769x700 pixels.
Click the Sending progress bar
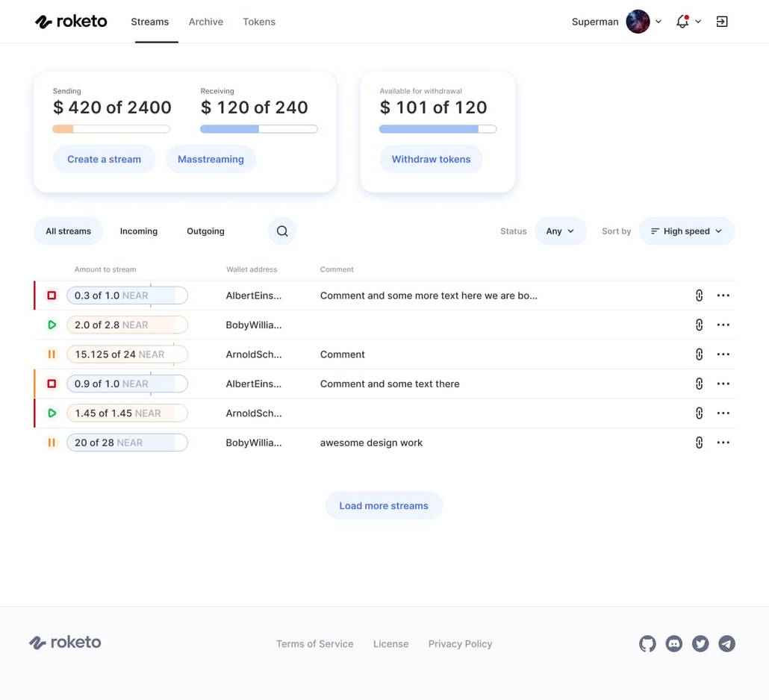click(x=110, y=128)
